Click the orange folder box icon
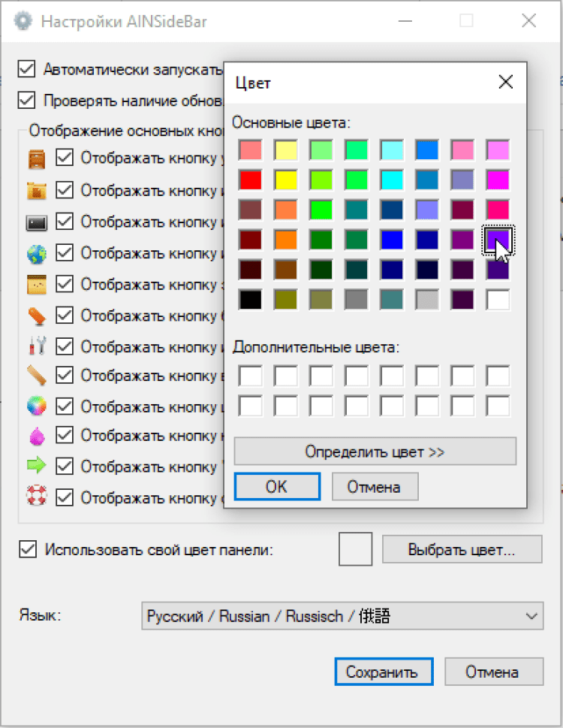The image size is (563, 728). (37, 190)
